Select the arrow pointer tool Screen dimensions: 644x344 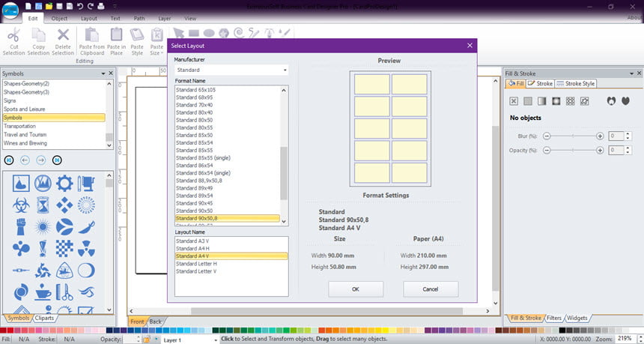pyautogui.click(x=178, y=33)
